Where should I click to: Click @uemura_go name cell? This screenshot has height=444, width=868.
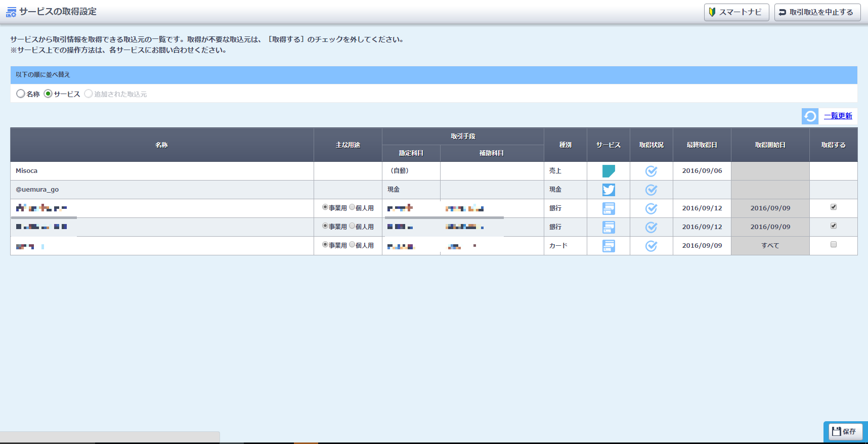162,190
